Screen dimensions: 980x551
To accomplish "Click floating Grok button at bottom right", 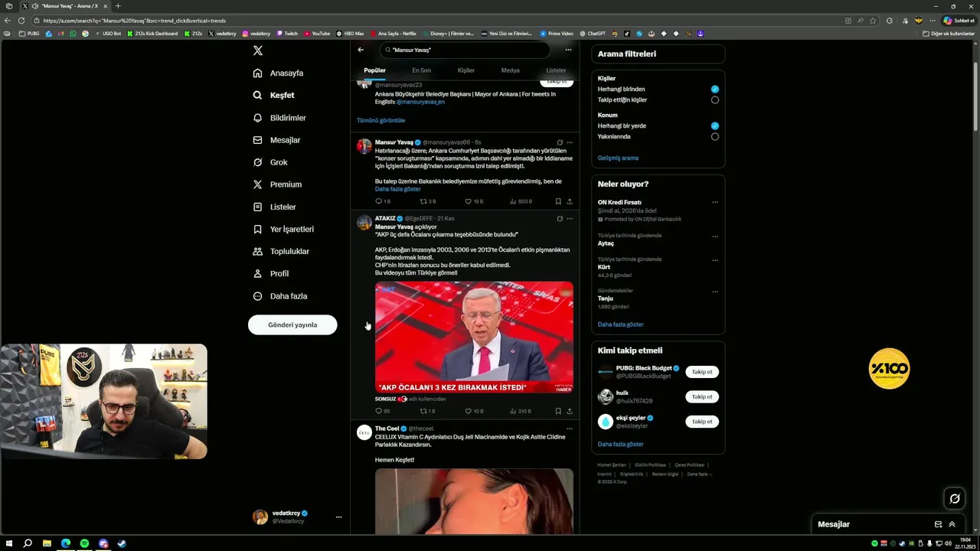I will point(955,499).
